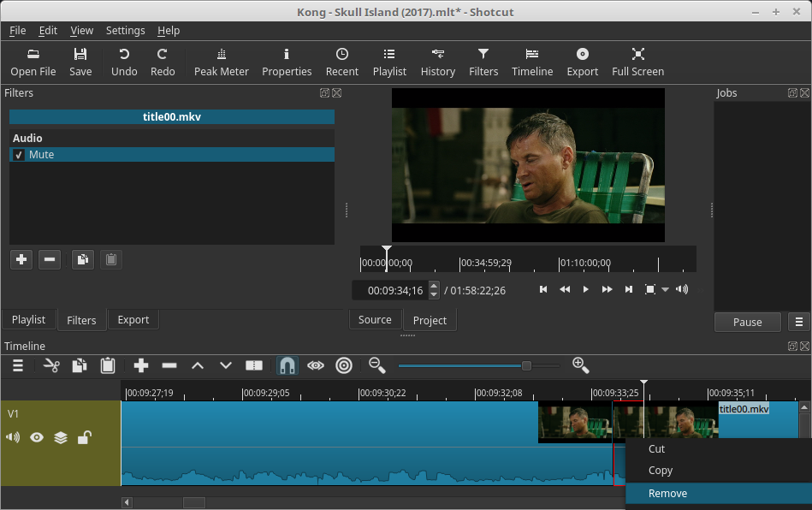Viewport: 812px width, 510px height.
Task: Append clip to track with plus icon
Action: coord(141,366)
